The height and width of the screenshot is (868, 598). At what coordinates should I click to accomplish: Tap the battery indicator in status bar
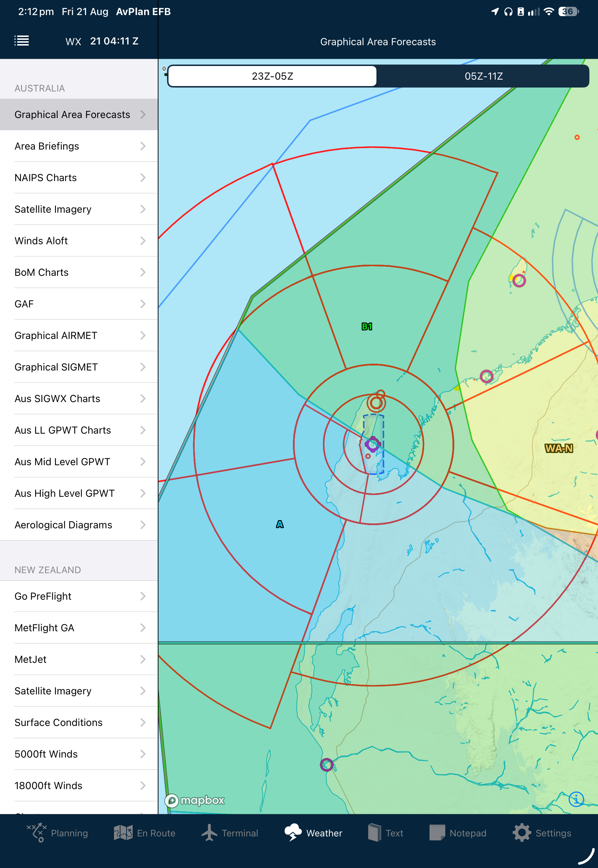coord(568,11)
